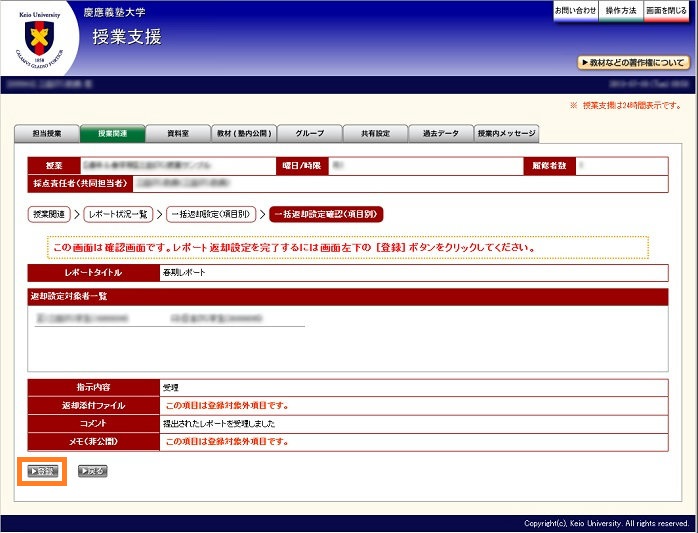
Task: Select the 教材(塾内公開) tab
Action: 243,133
